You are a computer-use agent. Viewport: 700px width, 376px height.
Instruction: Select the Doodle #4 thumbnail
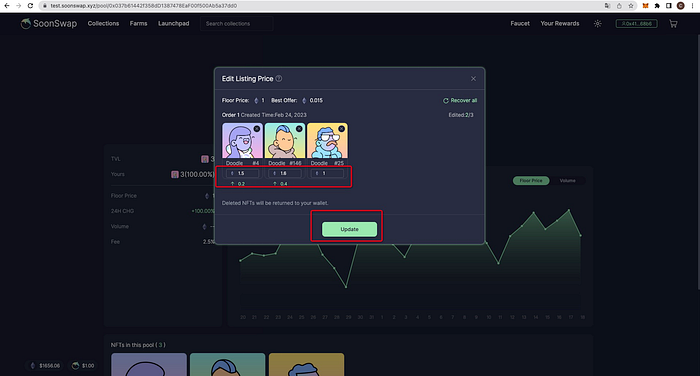click(242, 142)
